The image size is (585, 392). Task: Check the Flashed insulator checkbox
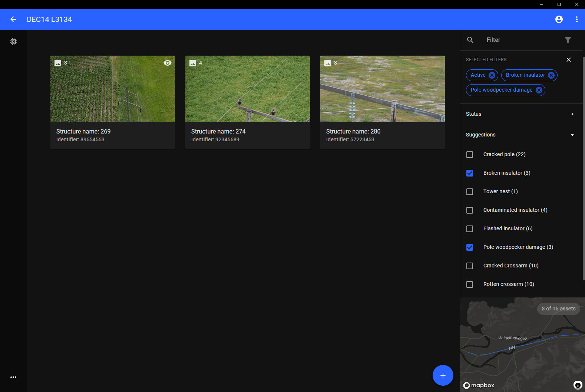click(470, 229)
